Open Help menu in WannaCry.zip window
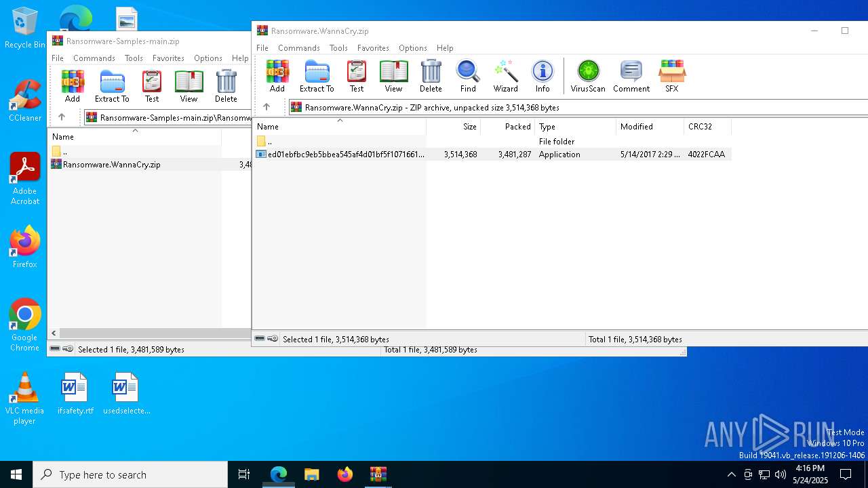Screen dimensions: 868x488 [x=445, y=48]
